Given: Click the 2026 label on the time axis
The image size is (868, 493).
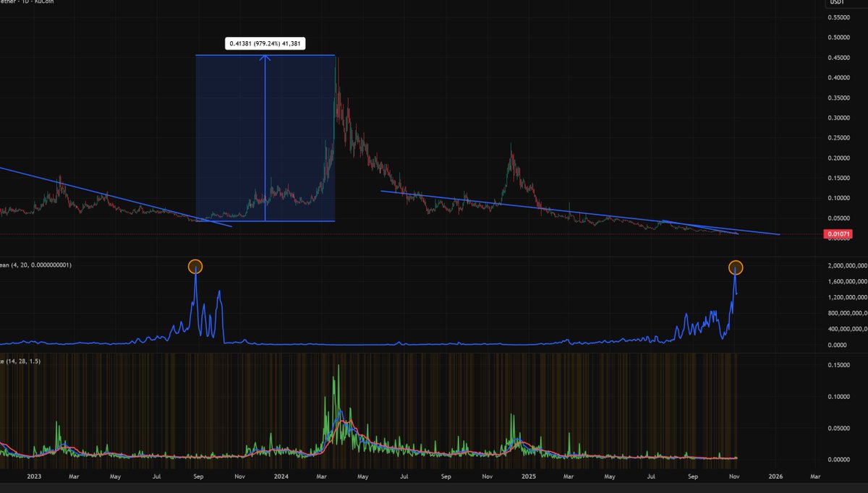Looking at the screenshot, I should [777, 477].
